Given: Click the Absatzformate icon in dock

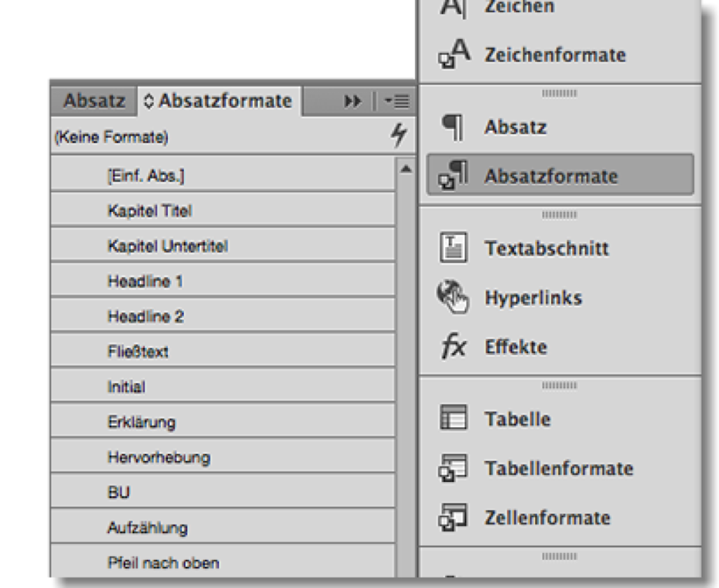Looking at the screenshot, I should tap(453, 175).
